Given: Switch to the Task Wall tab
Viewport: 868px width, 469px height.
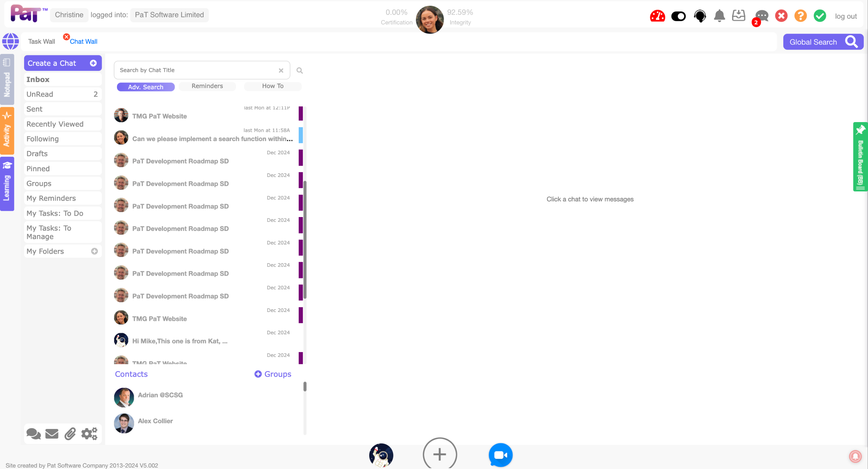Looking at the screenshot, I should click(x=41, y=41).
